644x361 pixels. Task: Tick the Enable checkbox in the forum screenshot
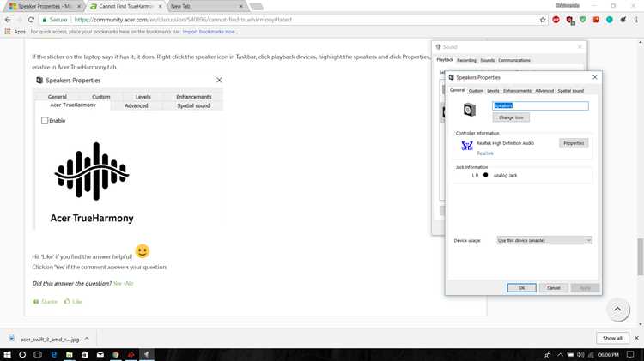[x=45, y=121]
